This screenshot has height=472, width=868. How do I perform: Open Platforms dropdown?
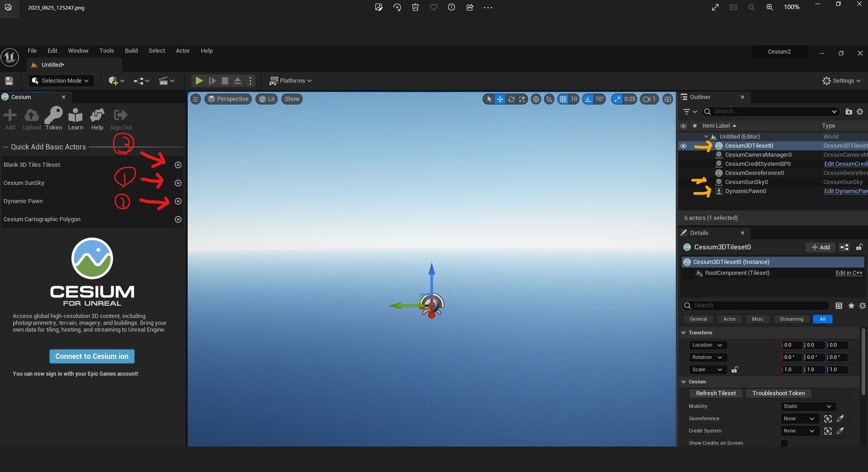coord(290,81)
